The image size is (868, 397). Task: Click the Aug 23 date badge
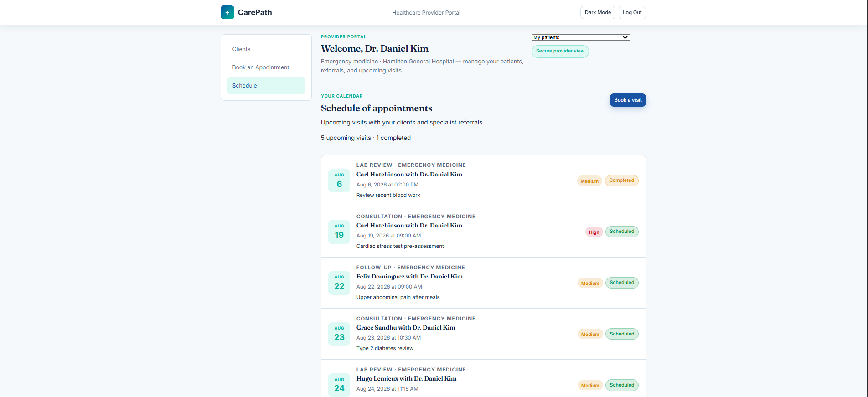[339, 334]
